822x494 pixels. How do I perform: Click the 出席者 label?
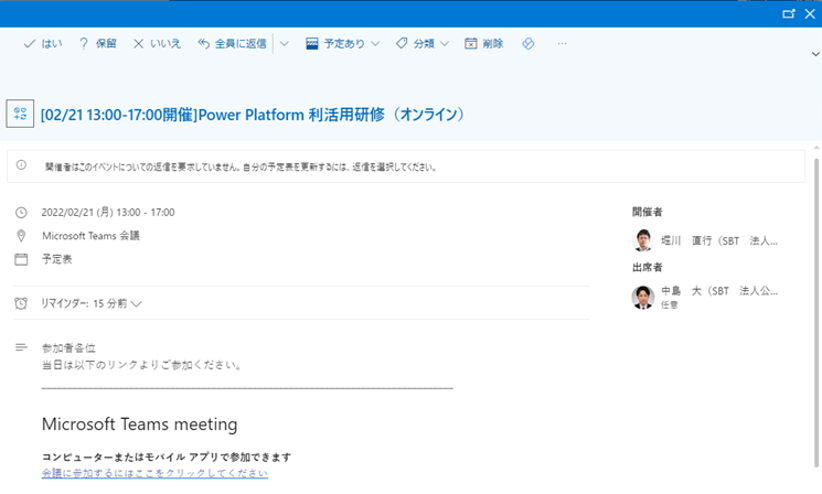coord(647,267)
